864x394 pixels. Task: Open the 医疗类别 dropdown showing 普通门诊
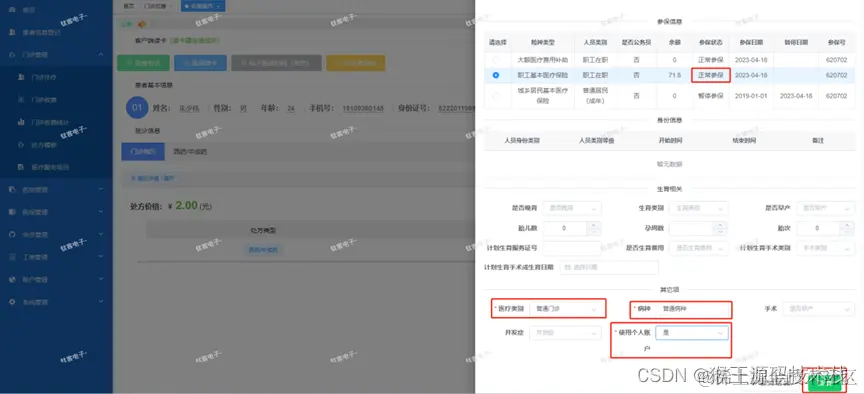tap(565, 309)
